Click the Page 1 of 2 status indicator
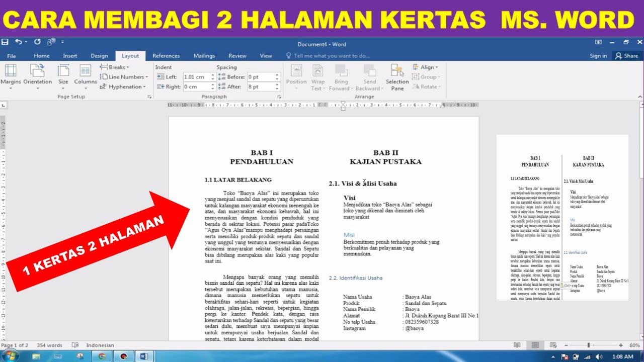644x362 pixels. (15, 345)
